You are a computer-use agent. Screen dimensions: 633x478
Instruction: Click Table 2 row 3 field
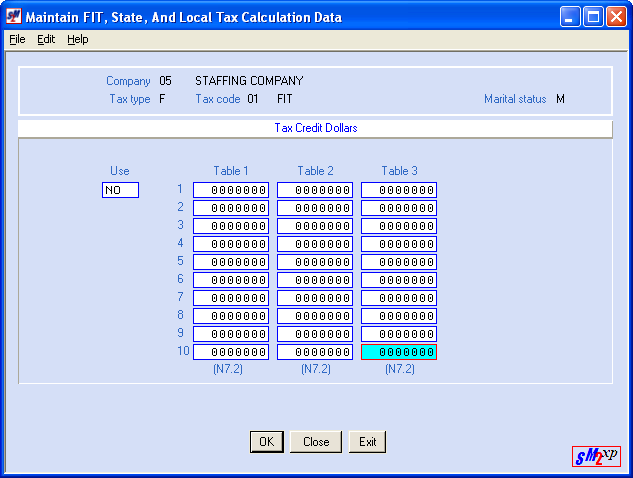click(315, 226)
